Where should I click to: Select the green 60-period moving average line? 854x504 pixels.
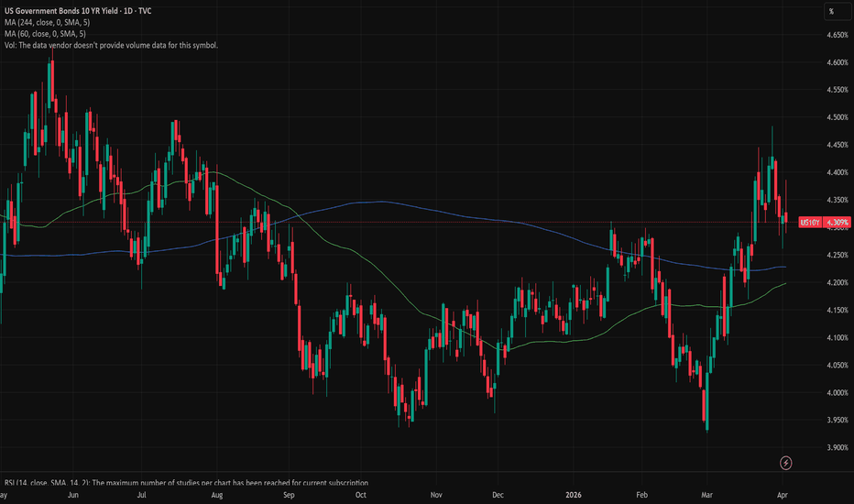pos(550,343)
